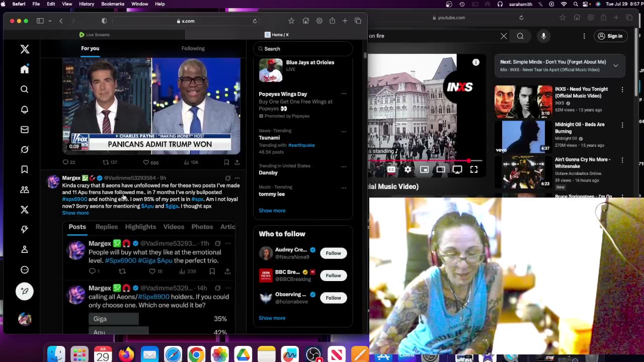Switch to the For you tab

coord(90,48)
